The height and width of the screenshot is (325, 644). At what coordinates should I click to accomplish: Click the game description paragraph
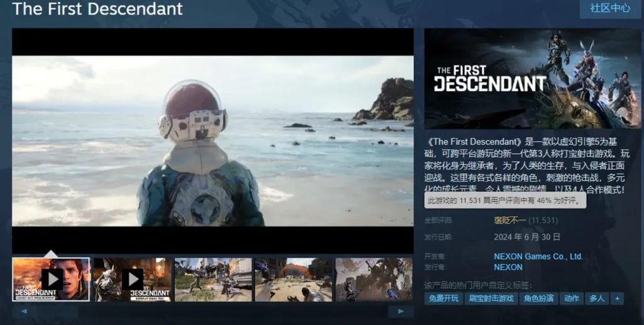(x=528, y=166)
